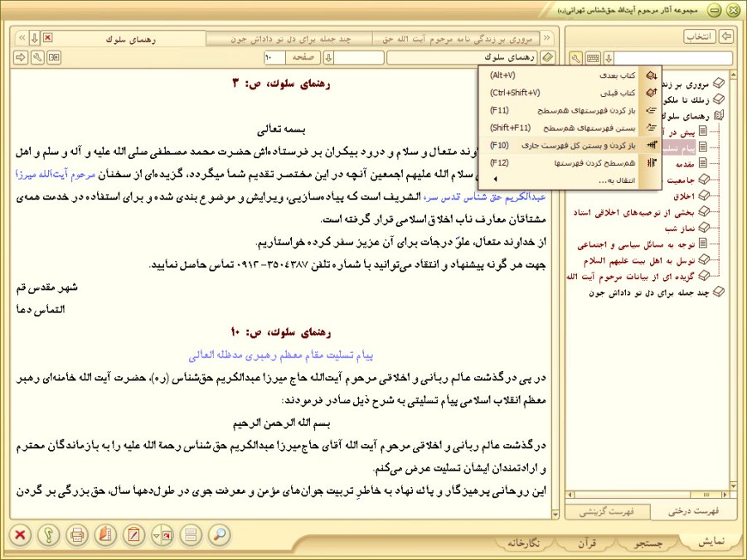
Task: Click the red X exit button in the bottom toolbar
Action: (20, 535)
